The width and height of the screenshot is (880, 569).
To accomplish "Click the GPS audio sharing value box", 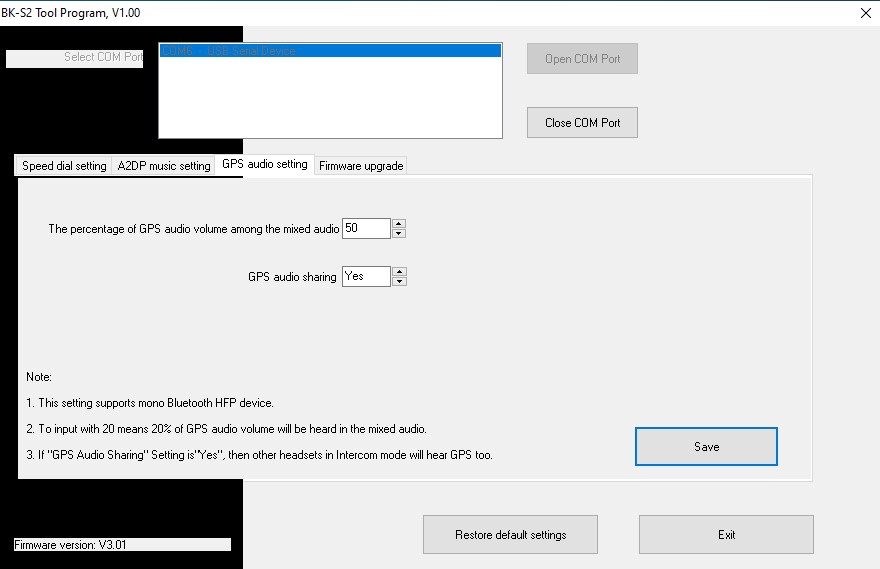I will [365, 277].
